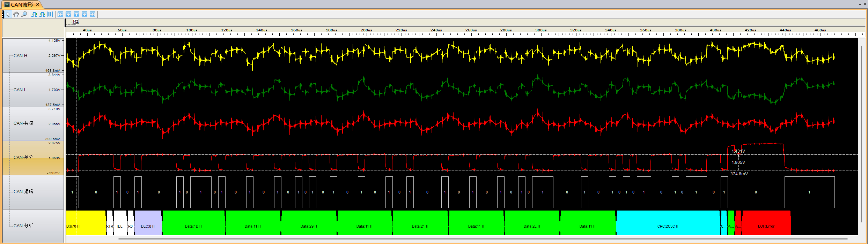Go to next frame with right arrow icon

84,14
